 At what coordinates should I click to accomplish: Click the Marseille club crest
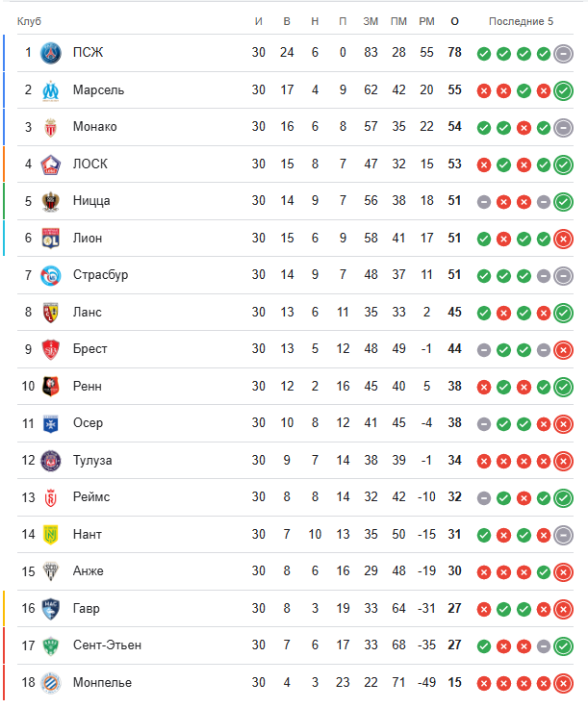click(51, 90)
